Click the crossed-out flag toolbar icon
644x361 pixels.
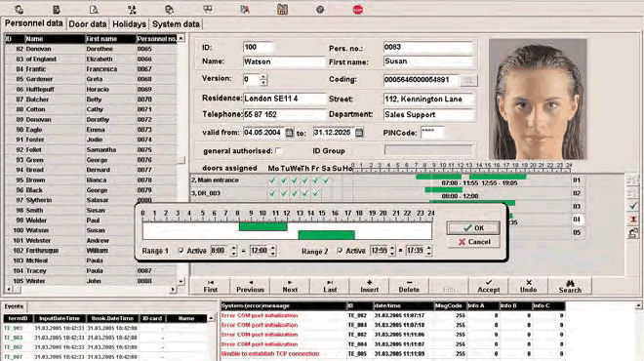click(x=245, y=10)
